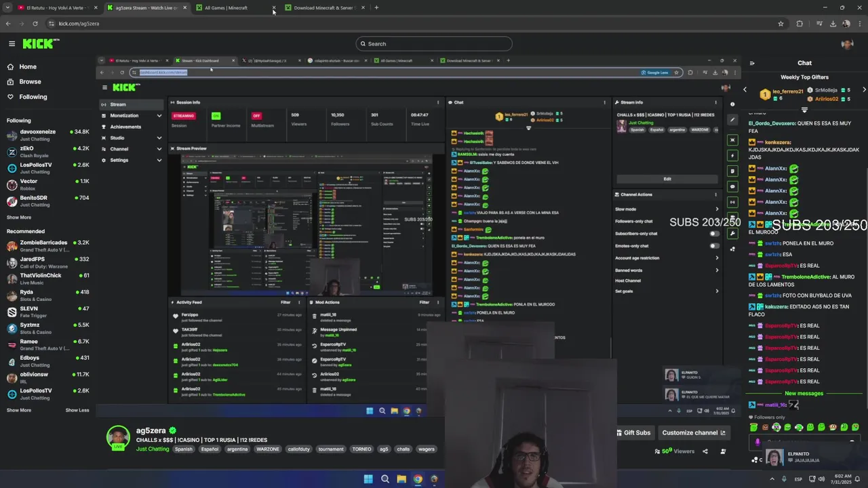This screenshot has width=868, height=488.
Task: Click the WARZONE tag
Action: click(267, 449)
